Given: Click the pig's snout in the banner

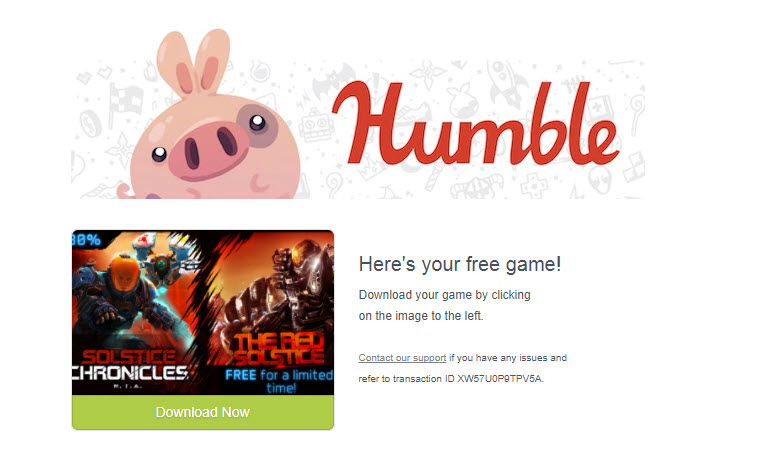Looking at the screenshot, I should (x=208, y=148).
